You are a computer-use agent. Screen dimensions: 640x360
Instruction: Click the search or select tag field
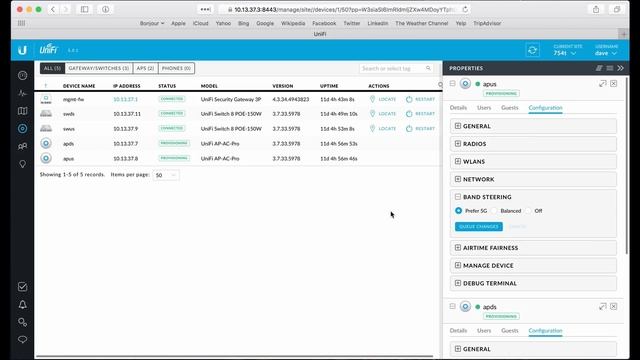click(x=396, y=68)
